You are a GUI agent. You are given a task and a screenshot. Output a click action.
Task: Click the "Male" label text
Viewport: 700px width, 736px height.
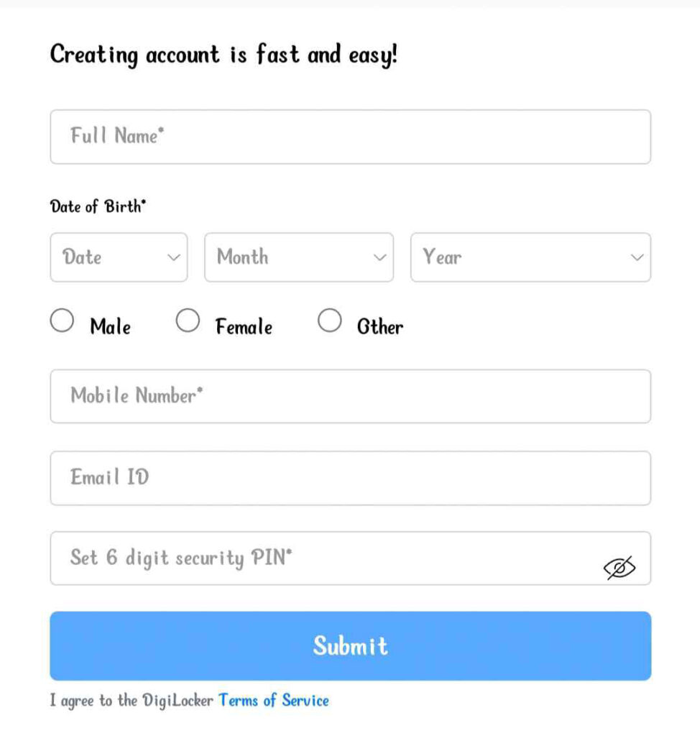point(111,328)
